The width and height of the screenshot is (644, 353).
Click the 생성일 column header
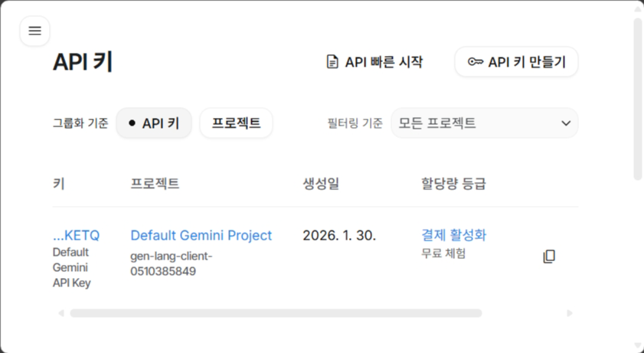pos(321,183)
